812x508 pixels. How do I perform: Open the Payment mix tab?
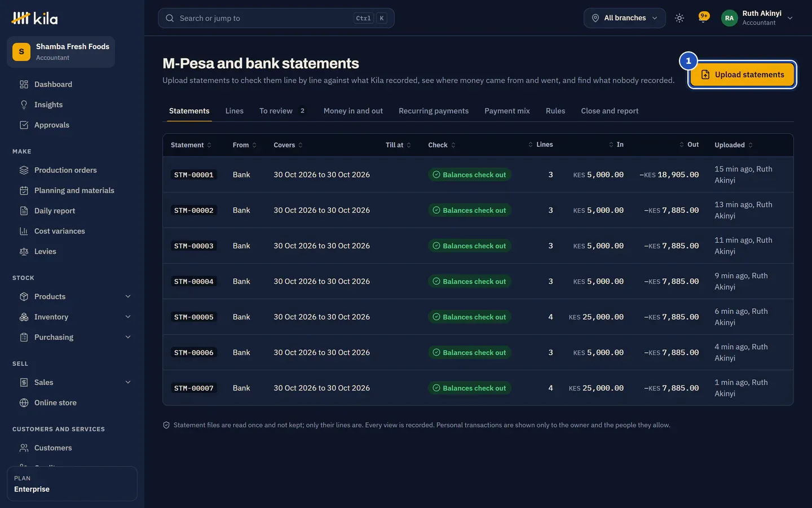[507, 111]
